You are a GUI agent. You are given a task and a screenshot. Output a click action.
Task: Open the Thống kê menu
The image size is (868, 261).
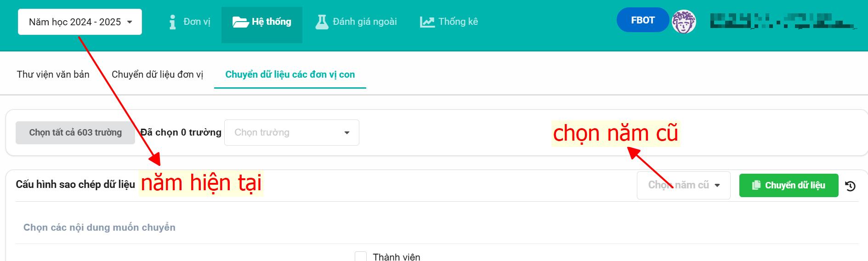coord(449,22)
